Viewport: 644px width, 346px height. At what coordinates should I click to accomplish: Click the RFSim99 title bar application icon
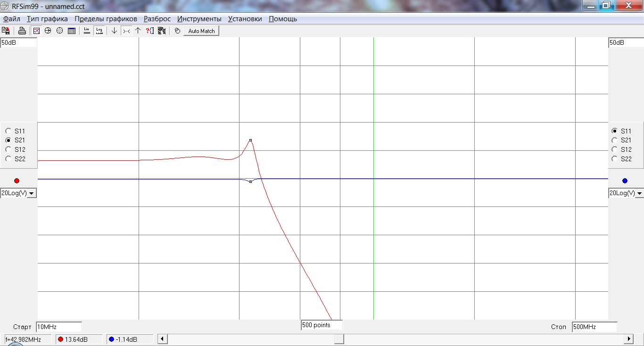5,6
